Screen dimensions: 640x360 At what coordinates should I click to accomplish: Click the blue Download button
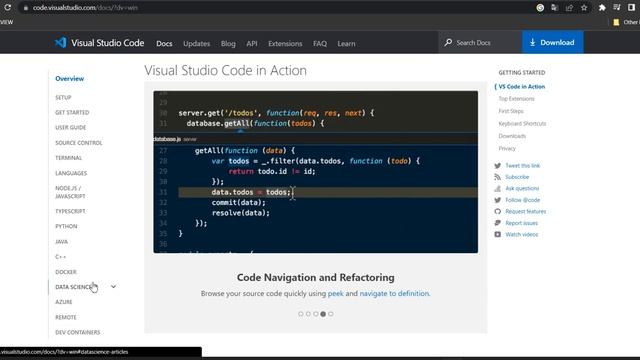click(x=553, y=42)
